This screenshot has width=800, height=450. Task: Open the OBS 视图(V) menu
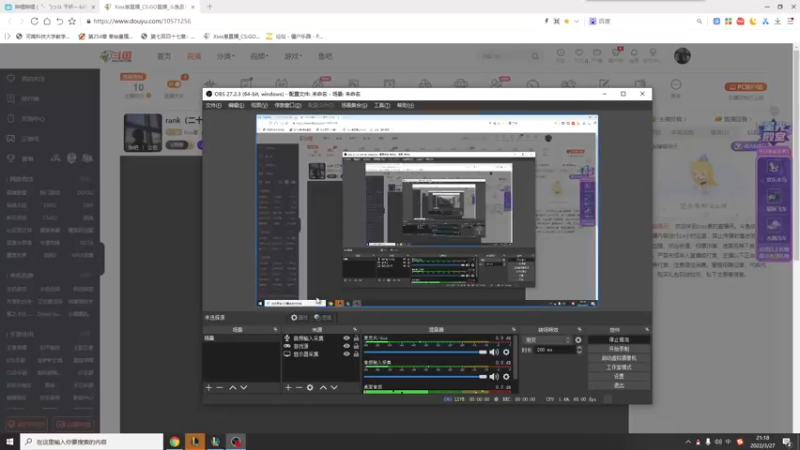tap(259, 106)
